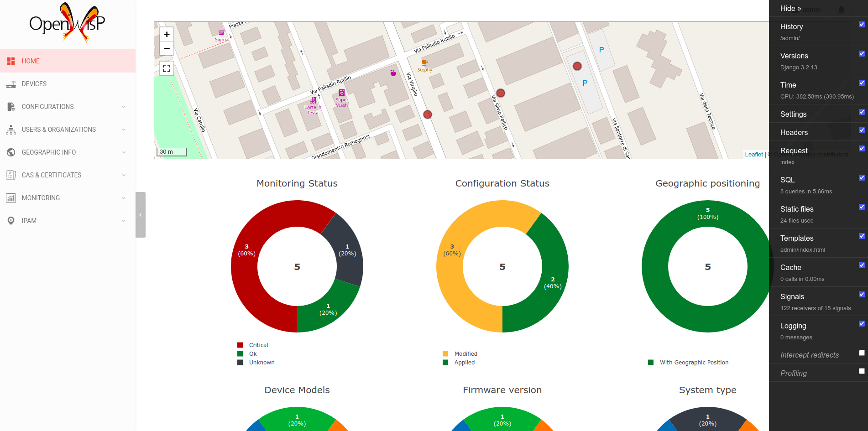Screen dimensions: 868x431
Task: Uncheck the SQL panel checkbox
Action: 862,178
